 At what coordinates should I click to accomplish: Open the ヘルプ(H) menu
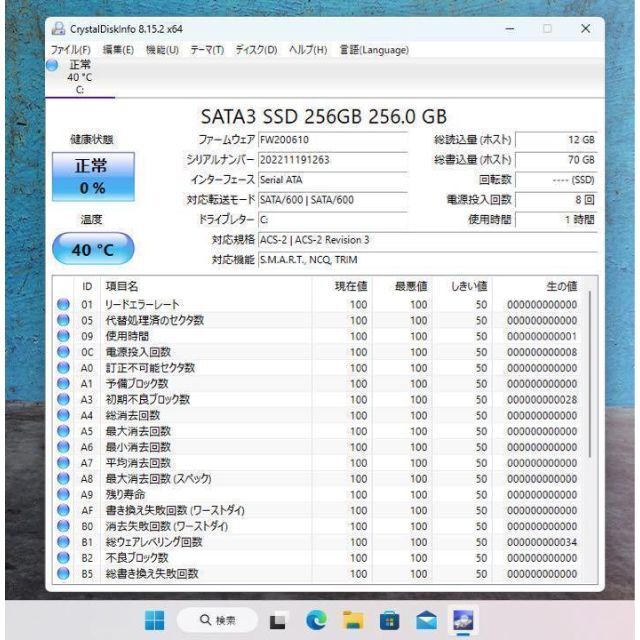pyautogui.click(x=308, y=50)
